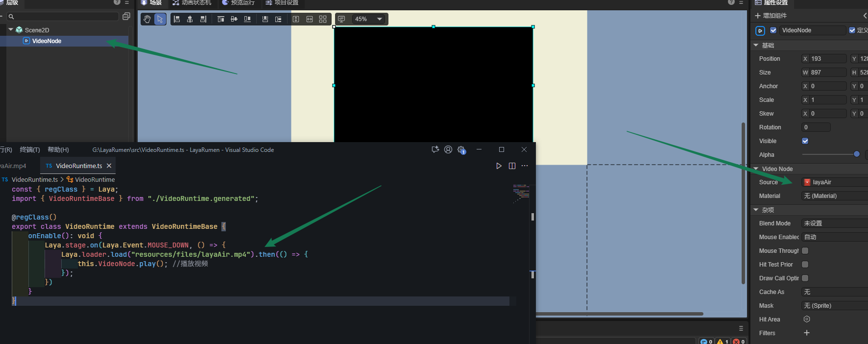Open the VS Code editor more actions menu
The height and width of the screenshot is (344, 868).
pyautogui.click(x=525, y=166)
